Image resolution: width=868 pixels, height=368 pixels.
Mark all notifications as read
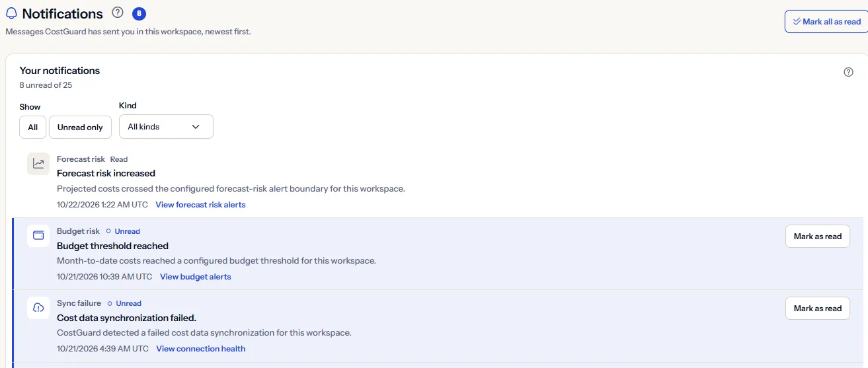click(x=826, y=22)
